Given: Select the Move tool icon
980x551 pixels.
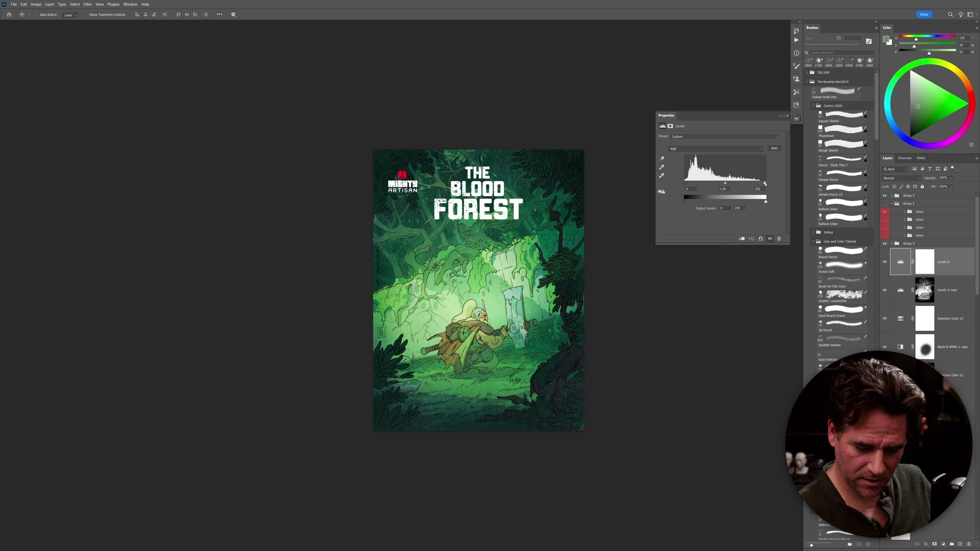Looking at the screenshot, I should pos(21,14).
